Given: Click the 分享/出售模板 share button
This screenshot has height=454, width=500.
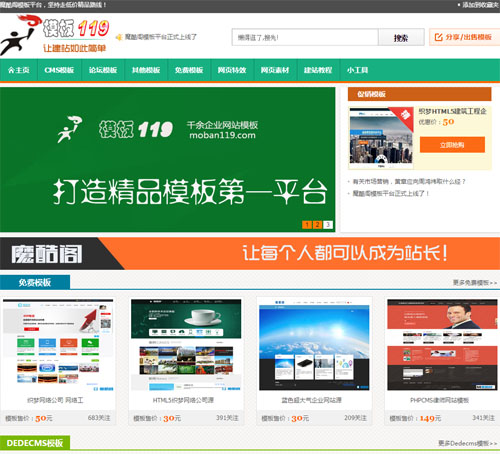Looking at the screenshot, I should click(x=464, y=37).
